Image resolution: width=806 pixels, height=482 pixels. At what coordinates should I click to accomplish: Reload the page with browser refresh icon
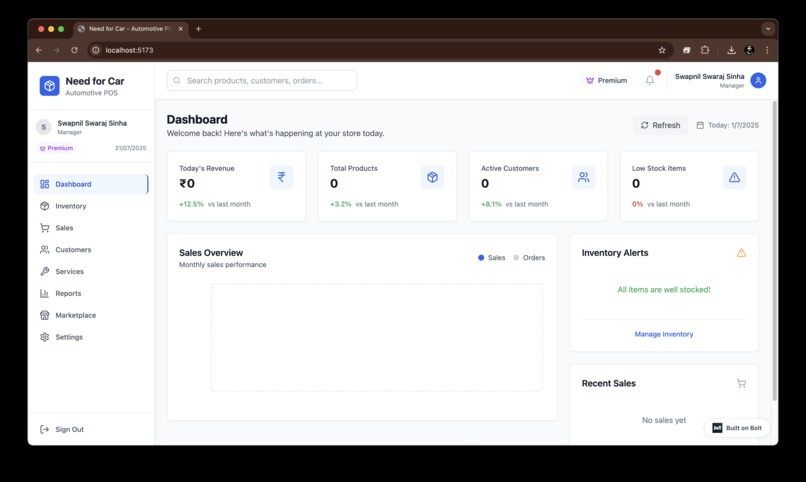coord(75,50)
